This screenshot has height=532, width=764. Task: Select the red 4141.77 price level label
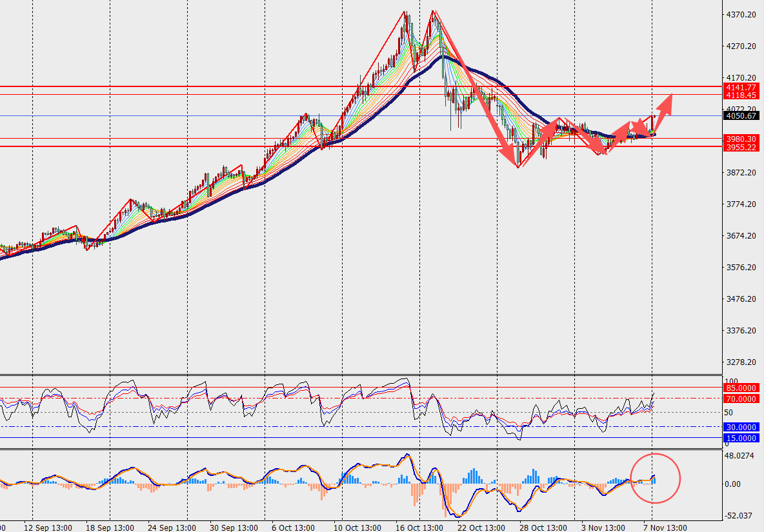click(x=741, y=86)
